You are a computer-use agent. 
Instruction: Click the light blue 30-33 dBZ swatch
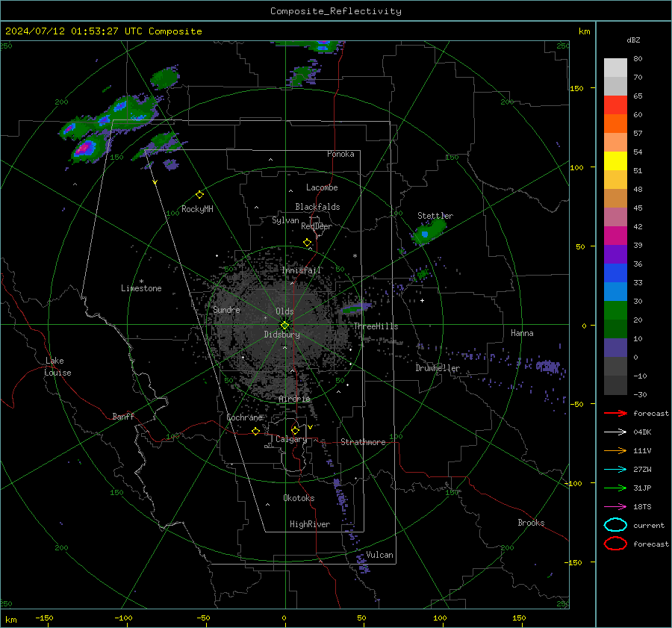(x=615, y=291)
